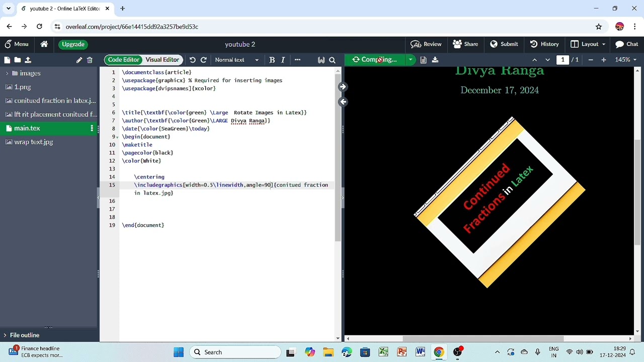644x362 pixels.
Task: Undo the last edit in the editor
Action: [x=192, y=60]
